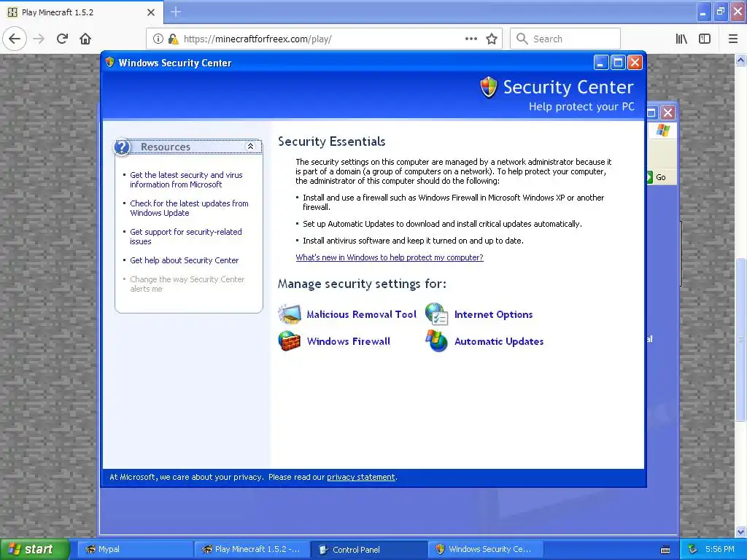Reload the Minecraft page
The height and width of the screenshot is (560, 747).
(x=63, y=39)
